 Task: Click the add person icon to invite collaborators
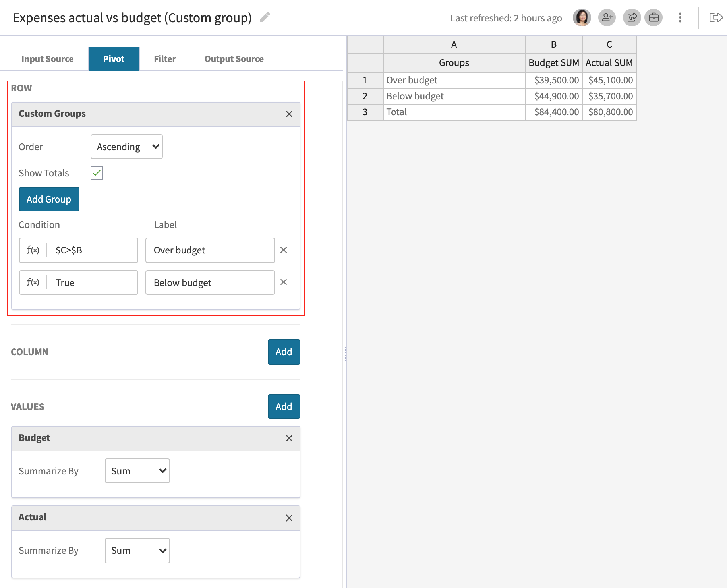pos(606,17)
